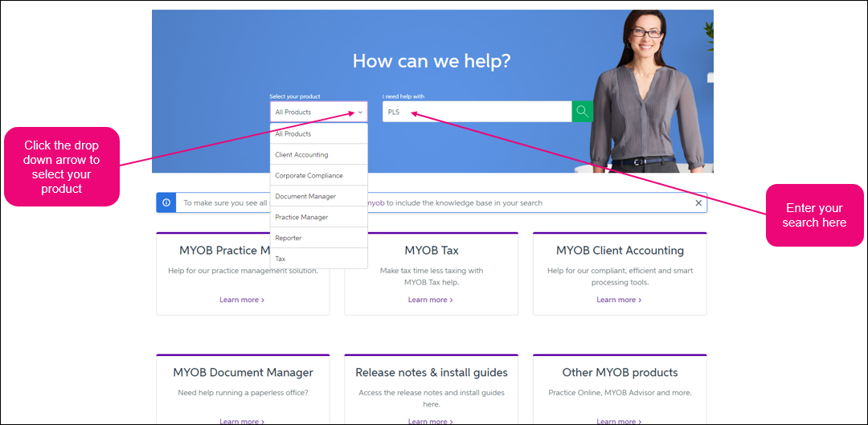Click the myob link in the info banner

coord(376,203)
